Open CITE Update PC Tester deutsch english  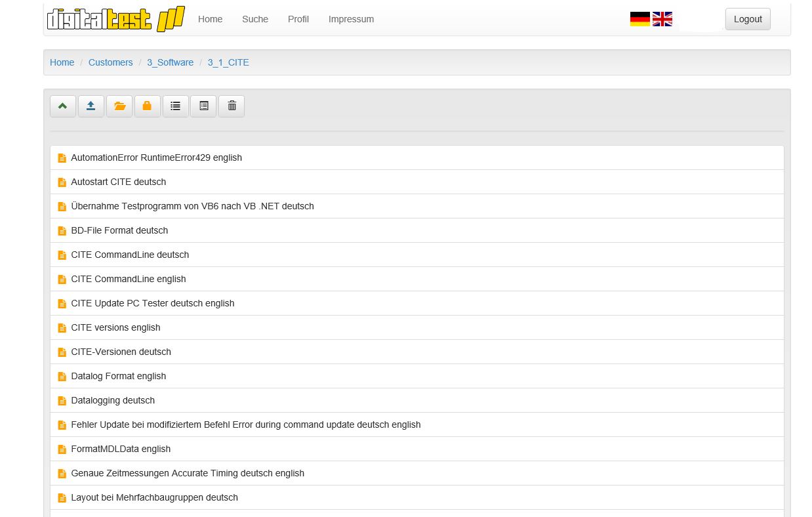(x=153, y=303)
